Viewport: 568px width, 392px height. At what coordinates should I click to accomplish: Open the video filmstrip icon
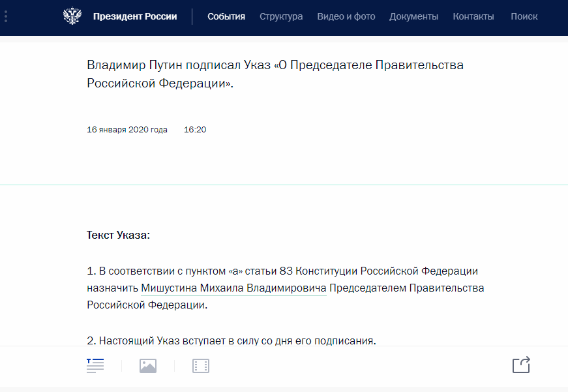(x=201, y=366)
